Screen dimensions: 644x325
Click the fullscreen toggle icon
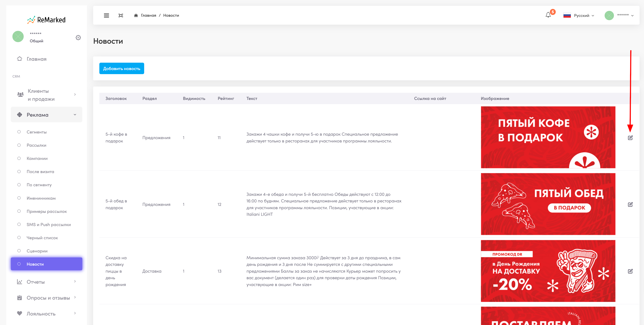(121, 16)
